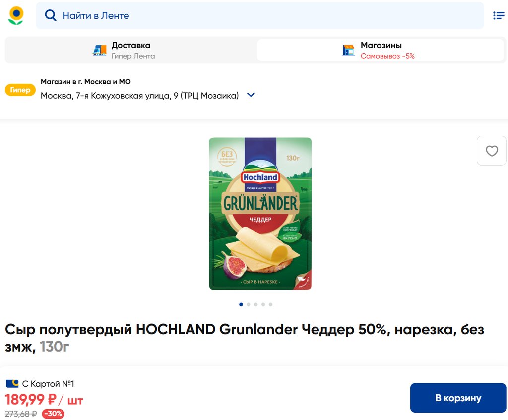Select the Доставка tab
The width and height of the screenshot is (508, 420).
[x=131, y=50]
